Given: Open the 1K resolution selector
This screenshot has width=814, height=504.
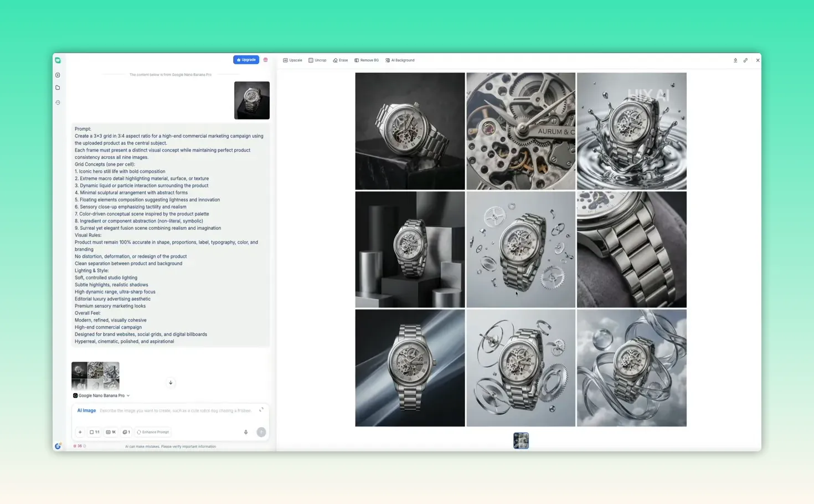Looking at the screenshot, I should (x=111, y=432).
